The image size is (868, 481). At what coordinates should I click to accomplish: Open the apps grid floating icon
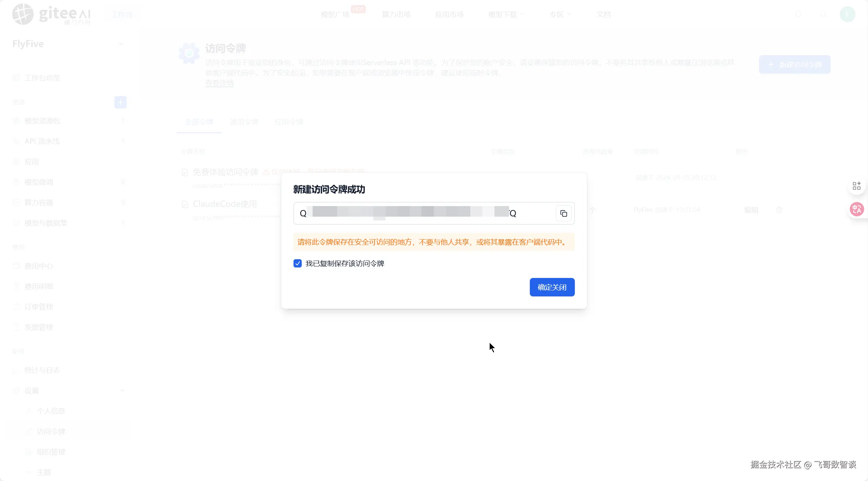click(856, 186)
